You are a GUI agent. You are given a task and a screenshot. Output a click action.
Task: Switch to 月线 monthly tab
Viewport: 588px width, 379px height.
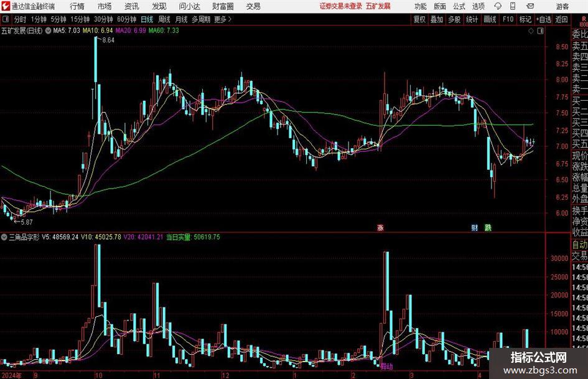[x=181, y=19]
